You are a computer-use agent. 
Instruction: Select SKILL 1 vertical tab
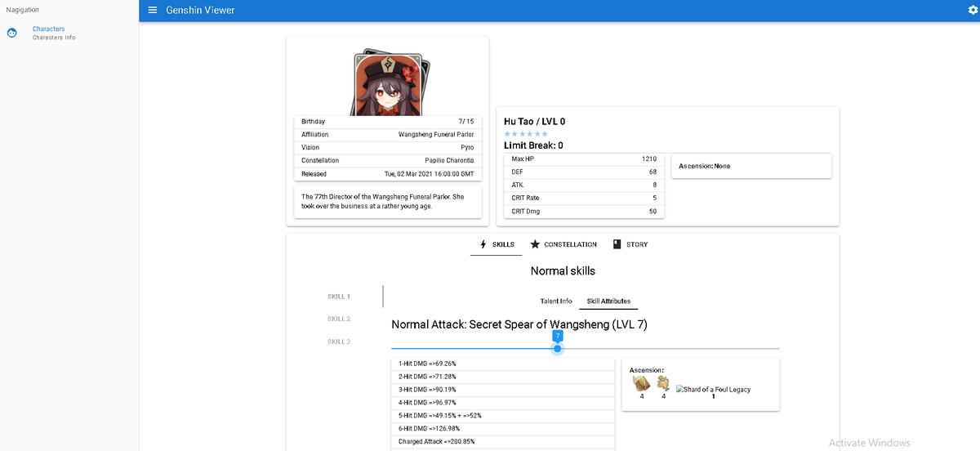coord(339,297)
